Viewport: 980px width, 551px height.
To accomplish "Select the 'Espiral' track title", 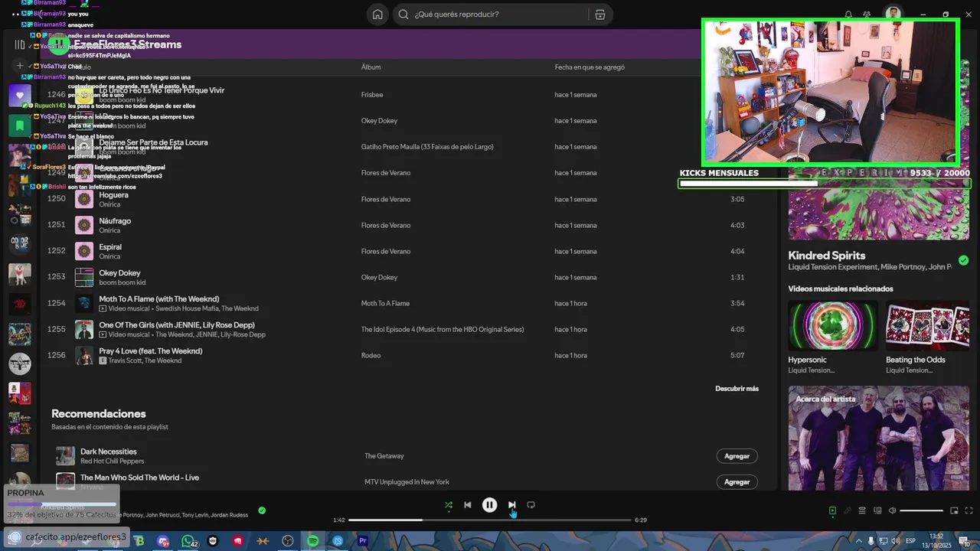I will pyautogui.click(x=110, y=247).
